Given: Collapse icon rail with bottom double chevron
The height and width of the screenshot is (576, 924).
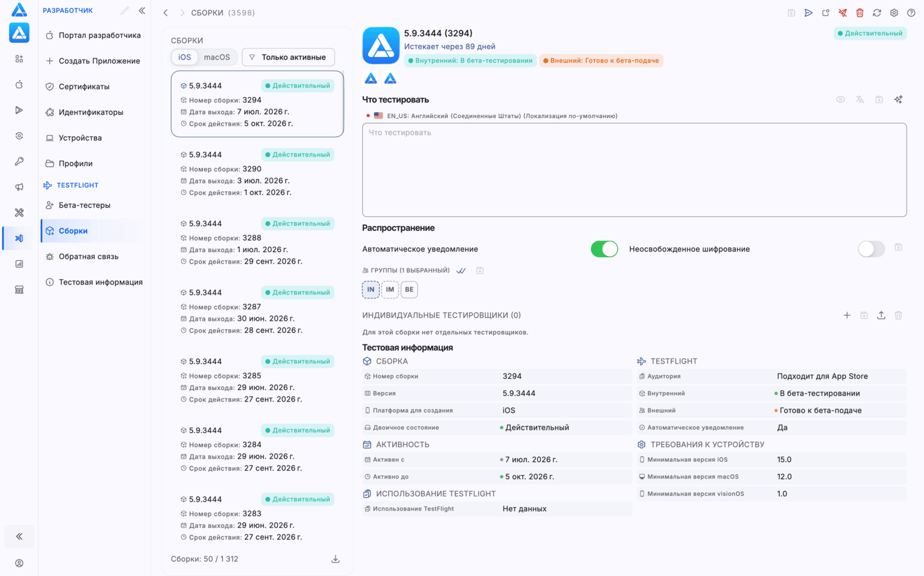Looking at the screenshot, I should [19, 536].
